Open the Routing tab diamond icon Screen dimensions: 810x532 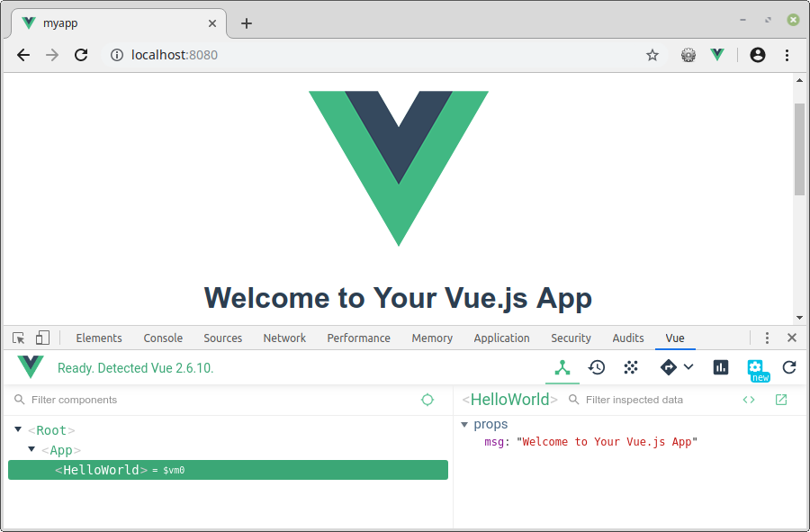[x=669, y=367]
